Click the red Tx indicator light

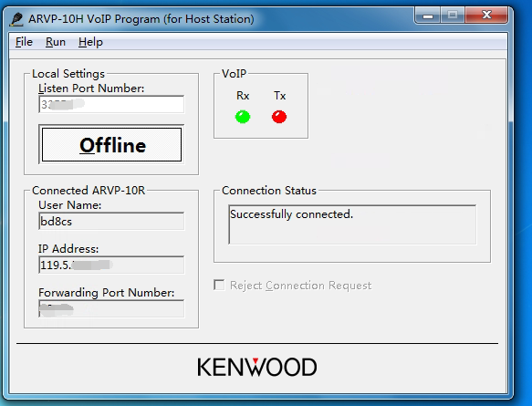[279, 117]
